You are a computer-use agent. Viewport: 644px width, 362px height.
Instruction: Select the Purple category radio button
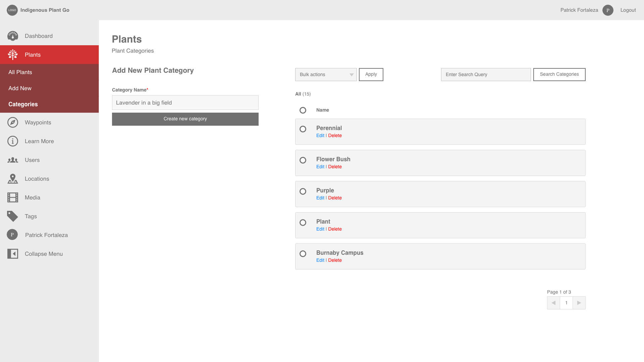pyautogui.click(x=303, y=191)
